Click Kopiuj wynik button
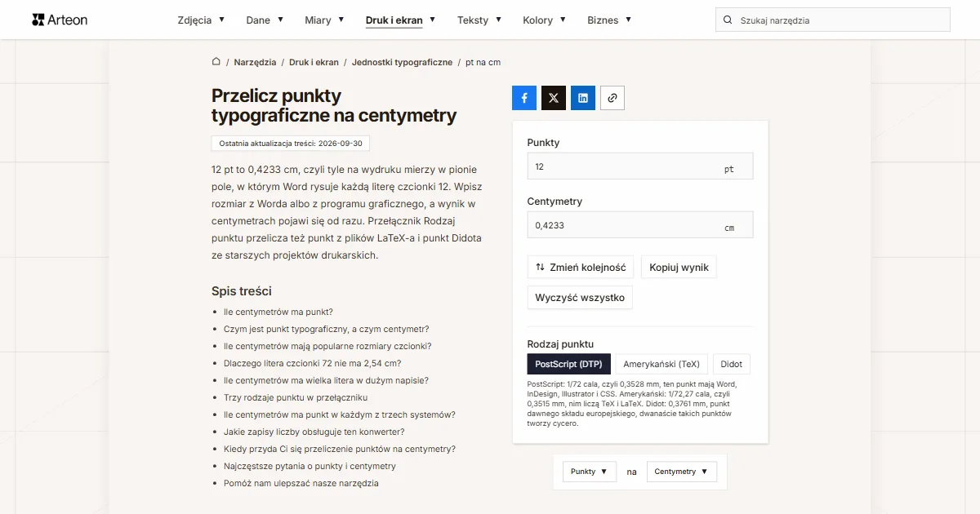Screen dimensions: 980x514 coord(679,268)
